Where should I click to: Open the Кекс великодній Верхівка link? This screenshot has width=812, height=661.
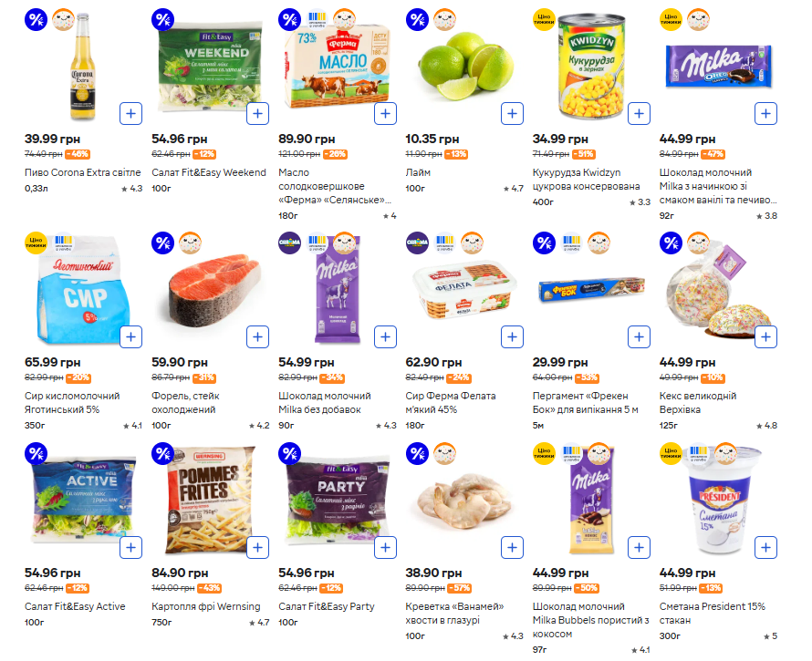click(698, 402)
